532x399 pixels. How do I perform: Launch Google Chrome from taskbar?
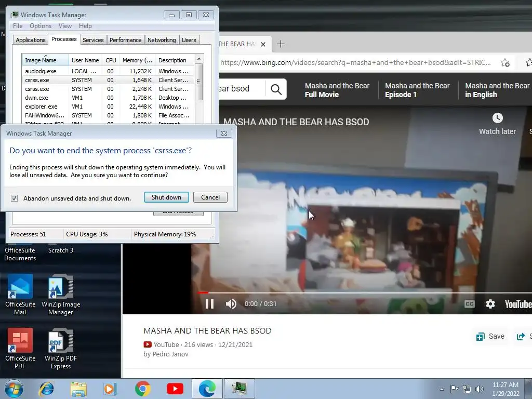tap(142, 389)
